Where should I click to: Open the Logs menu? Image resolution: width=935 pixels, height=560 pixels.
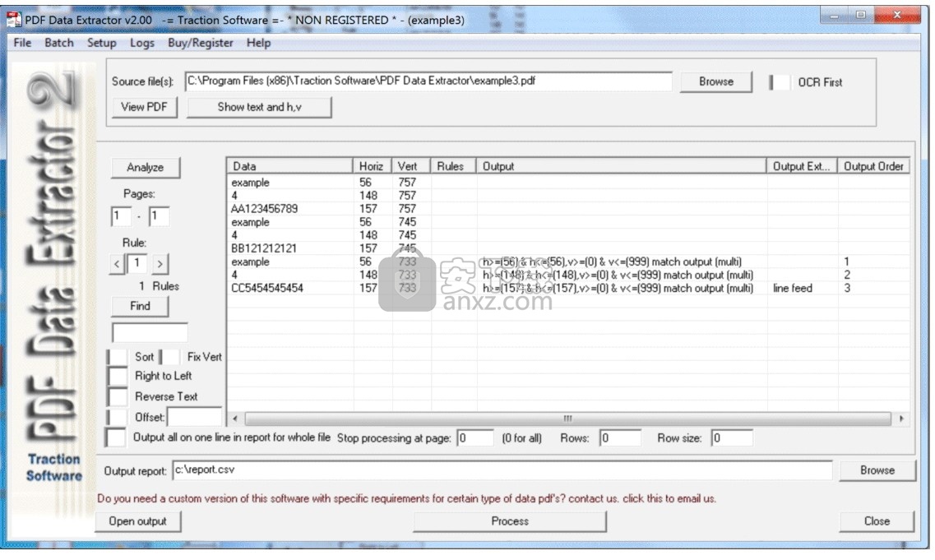(x=142, y=43)
